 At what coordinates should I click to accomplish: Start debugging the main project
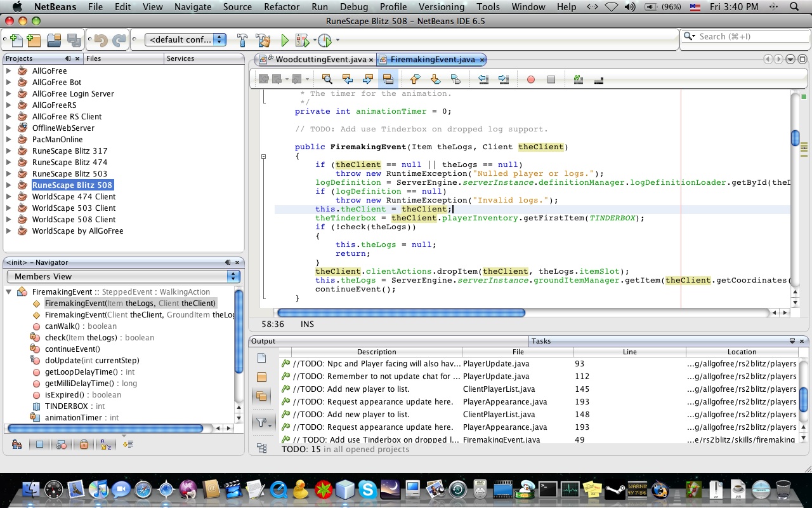(302, 41)
